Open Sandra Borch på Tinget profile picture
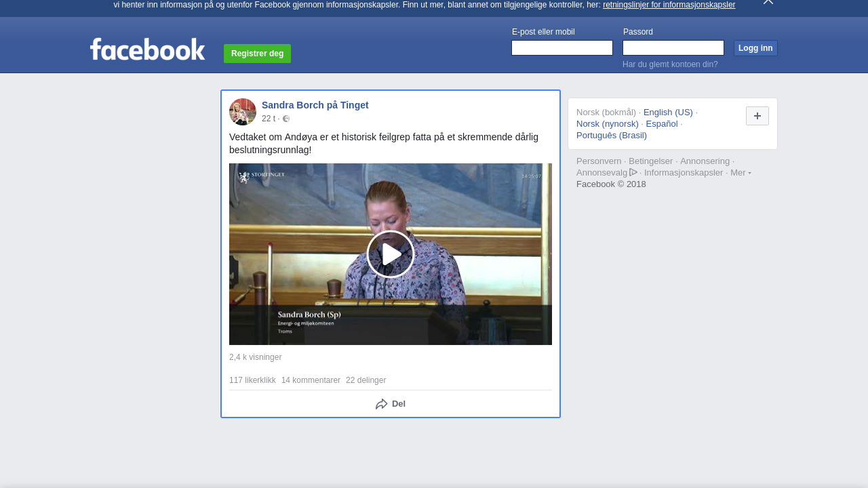 pyautogui.click(x=243, y=112)
